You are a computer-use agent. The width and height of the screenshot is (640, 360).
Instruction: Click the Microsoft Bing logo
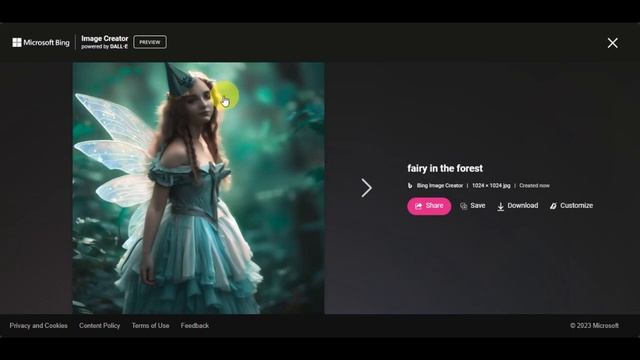click(41, 42)
